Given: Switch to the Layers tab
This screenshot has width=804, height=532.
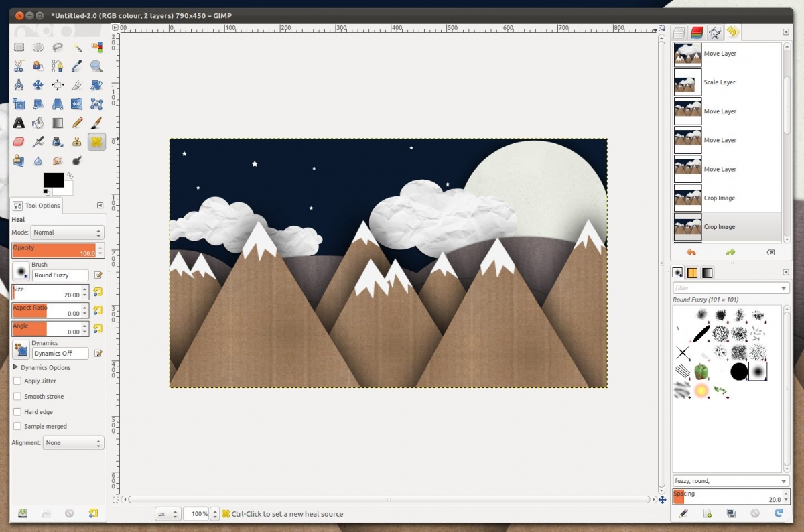Looking at the screenshot, I should 680,32.
